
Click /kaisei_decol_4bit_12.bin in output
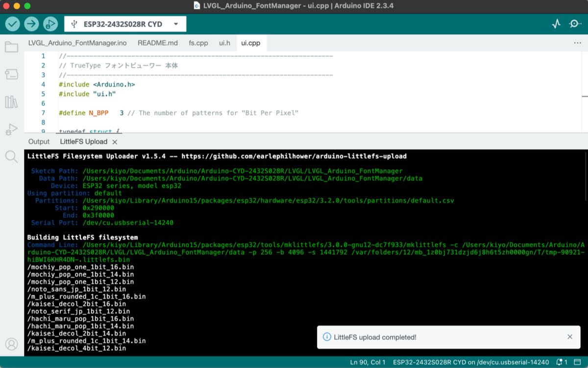(x=76, y=348)
